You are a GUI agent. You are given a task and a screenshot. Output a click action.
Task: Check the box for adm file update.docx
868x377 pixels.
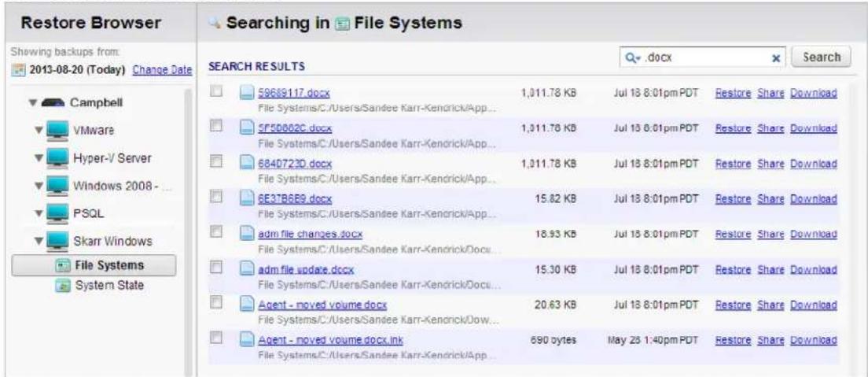[216, 268]
